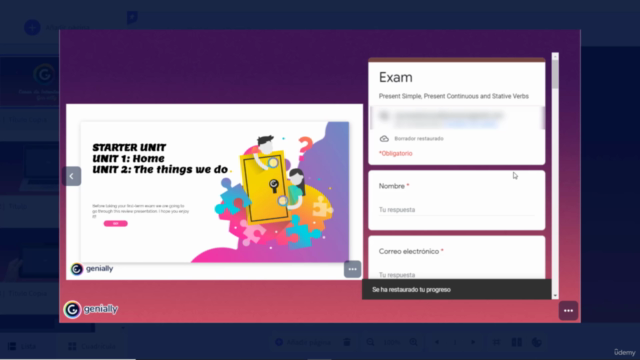The image size is (640, 360).
Task: Click the flag icon in the top toolbar
Action: click(x=132, y=18)
